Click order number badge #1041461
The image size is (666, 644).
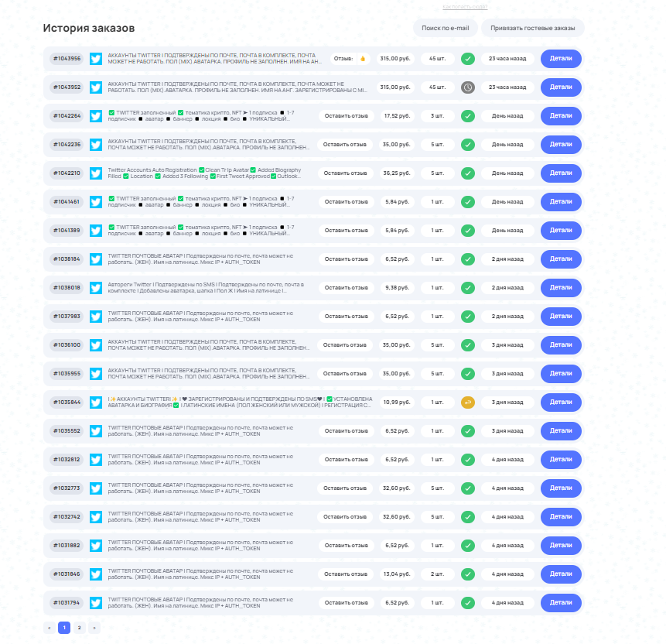(67, 202)
